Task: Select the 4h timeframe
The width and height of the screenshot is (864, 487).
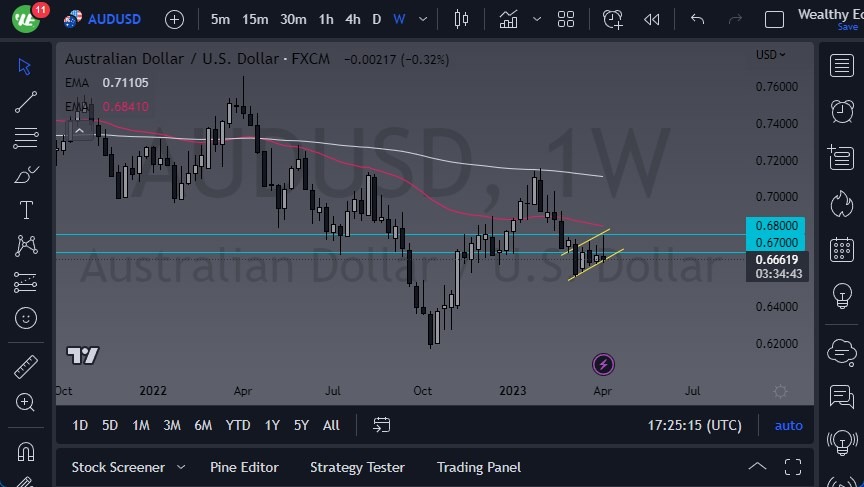Action: 352,19
